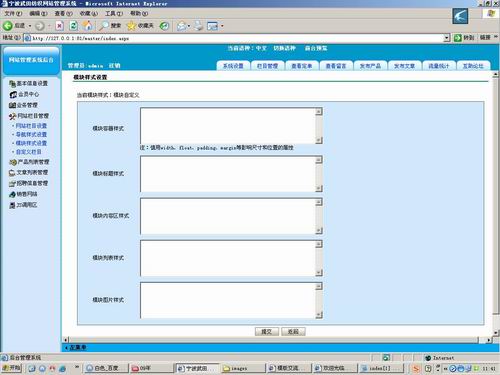Viewport: 500px width, 375px height.
Task: Click the IE Back arrow icon
Action: click(8, 26)
